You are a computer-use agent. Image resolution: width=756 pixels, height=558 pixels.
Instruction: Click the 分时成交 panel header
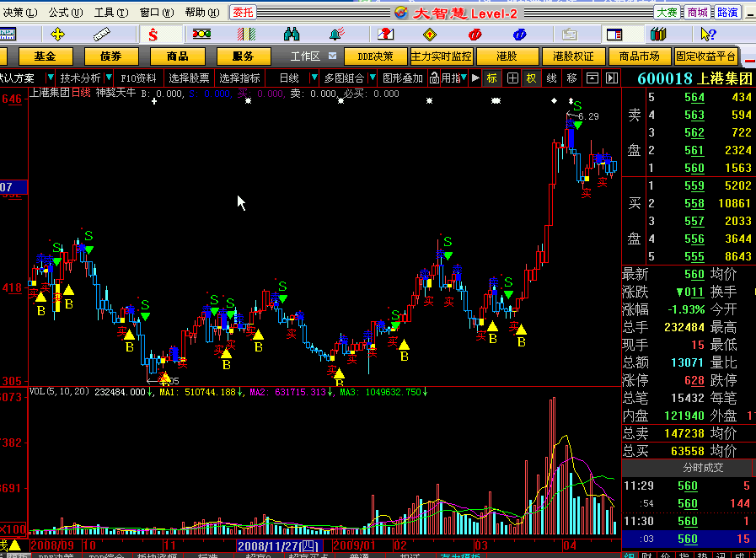click(703, 467)
